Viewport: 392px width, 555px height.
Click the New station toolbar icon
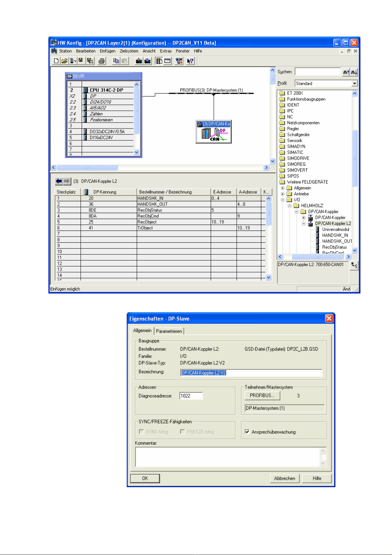56,61
